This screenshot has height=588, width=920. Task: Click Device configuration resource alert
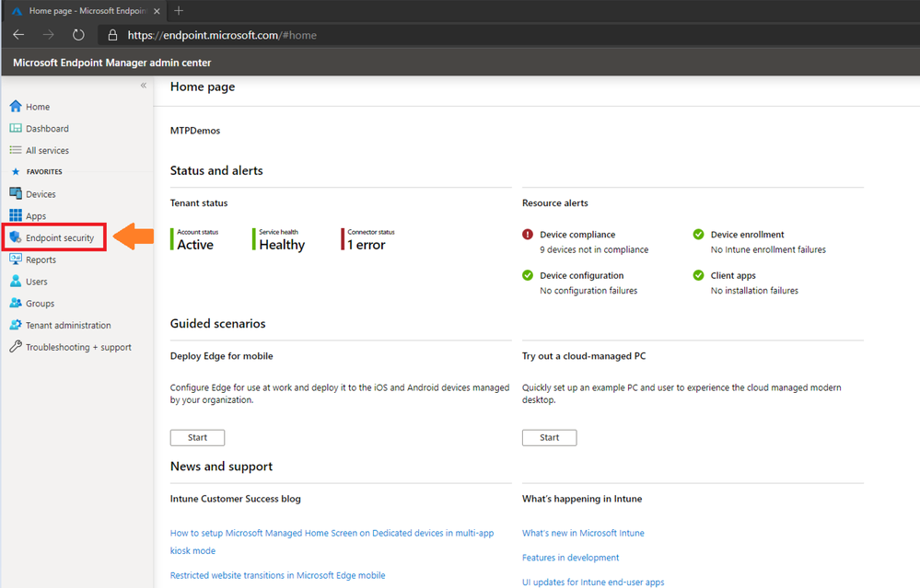[581, 275]
